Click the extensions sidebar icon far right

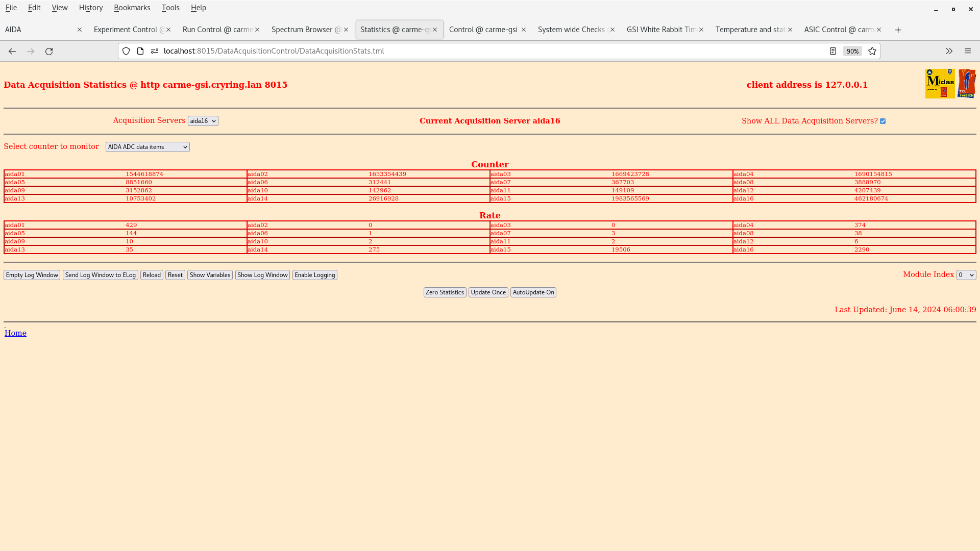949,51
